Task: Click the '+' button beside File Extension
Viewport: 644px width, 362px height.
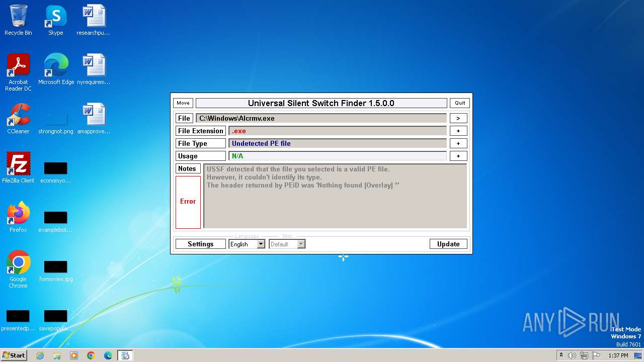Action: pos(458,131)
